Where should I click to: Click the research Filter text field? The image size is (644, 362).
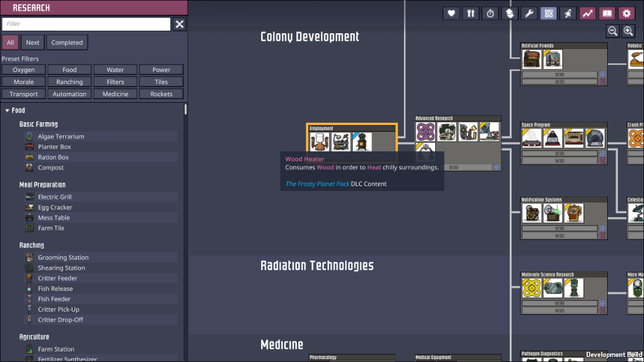click(86, 24)
